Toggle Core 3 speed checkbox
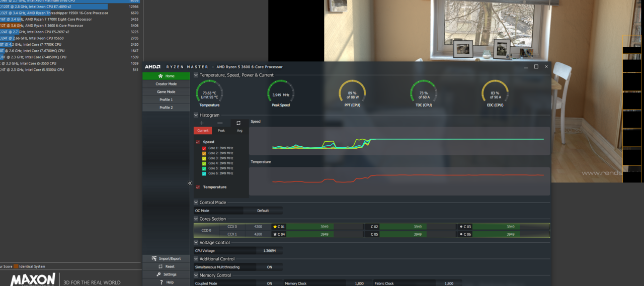Image resolution: width=644 pixels, height=286 pixels. pos(204,158)
